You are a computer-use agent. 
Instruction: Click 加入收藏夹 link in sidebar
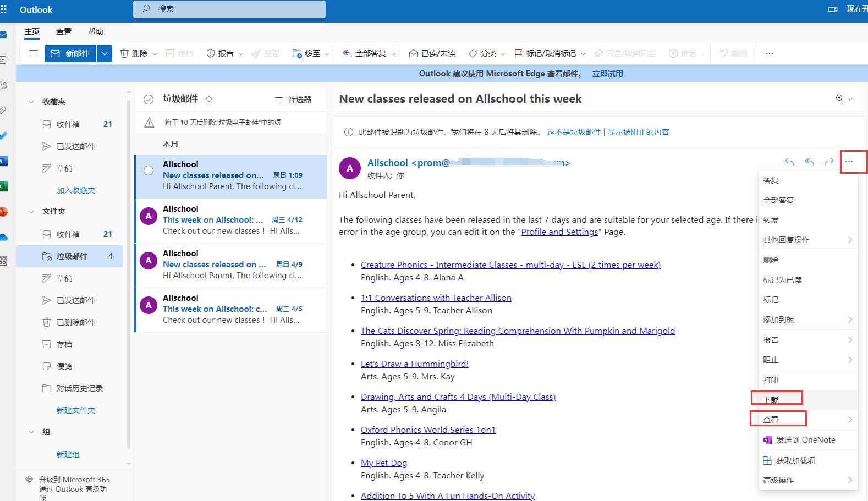(76, 190)
